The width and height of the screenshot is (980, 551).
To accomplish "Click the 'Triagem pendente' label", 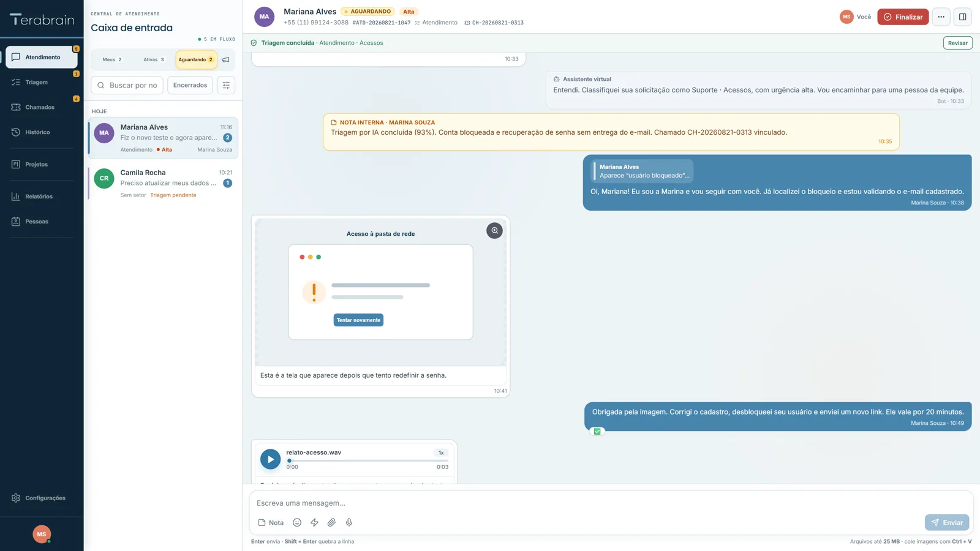I will coord(173,195).
